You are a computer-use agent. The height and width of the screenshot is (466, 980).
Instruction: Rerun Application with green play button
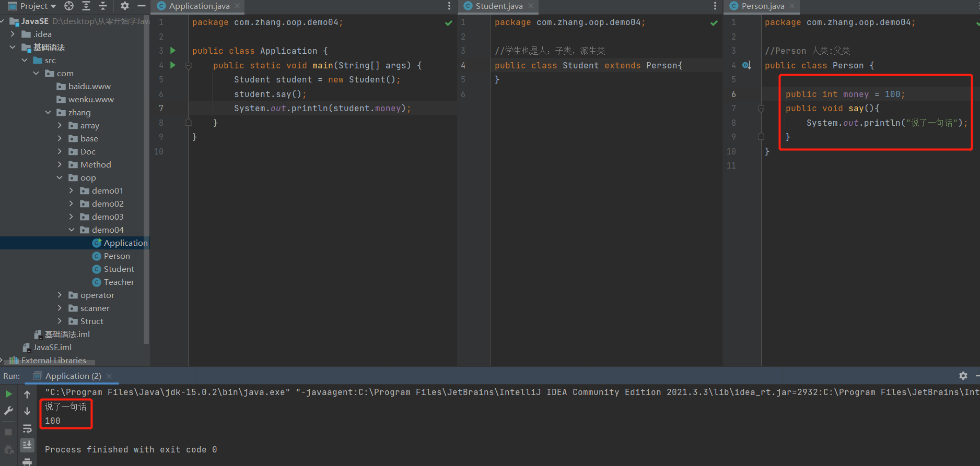click(8, 394)
